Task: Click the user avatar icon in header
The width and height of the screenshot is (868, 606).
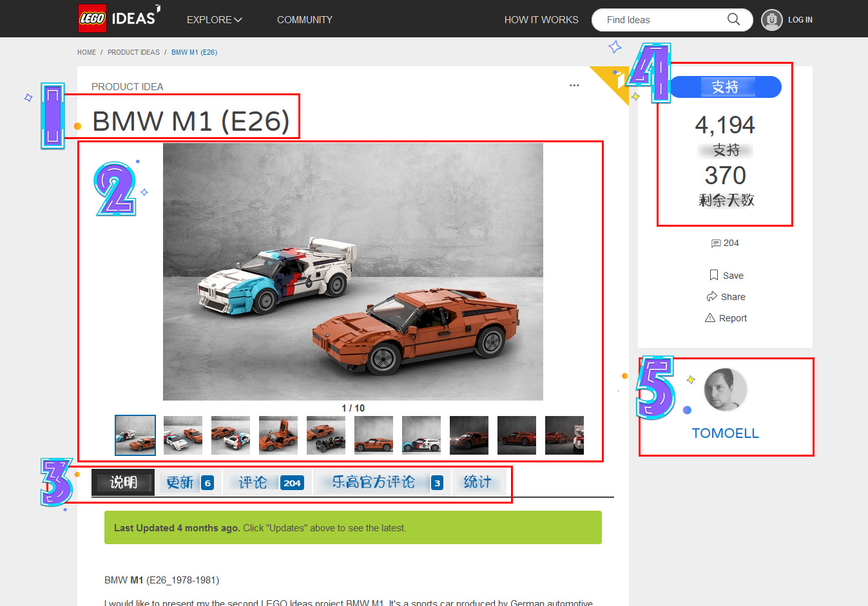Action: pyautogui.click(x=771, y=20)
